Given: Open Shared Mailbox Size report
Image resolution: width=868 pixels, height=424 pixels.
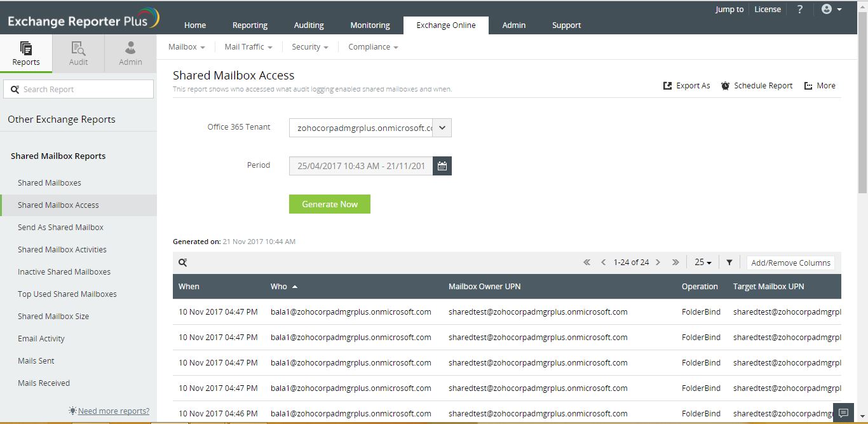Looking at the screenshot, I should (x=53, y=317).
